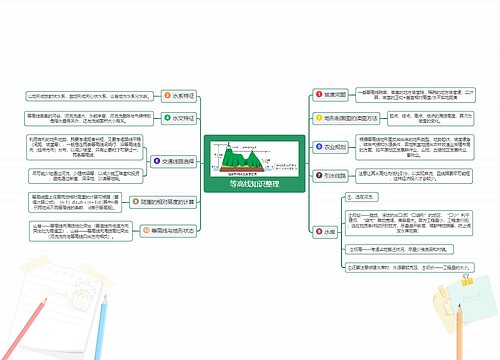Select the blue number badge next to 农业规划
This screenshot has width=500, height=360.
pos(319,147)
